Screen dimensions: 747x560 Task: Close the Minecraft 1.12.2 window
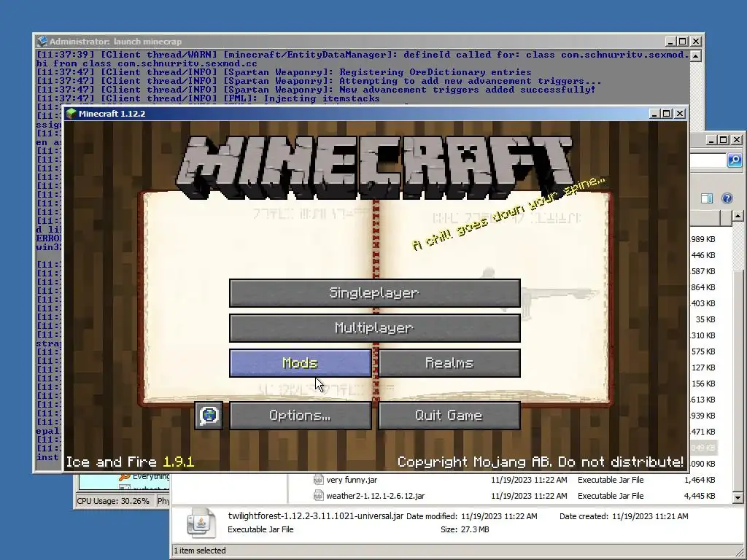click(x=680, y=113)
